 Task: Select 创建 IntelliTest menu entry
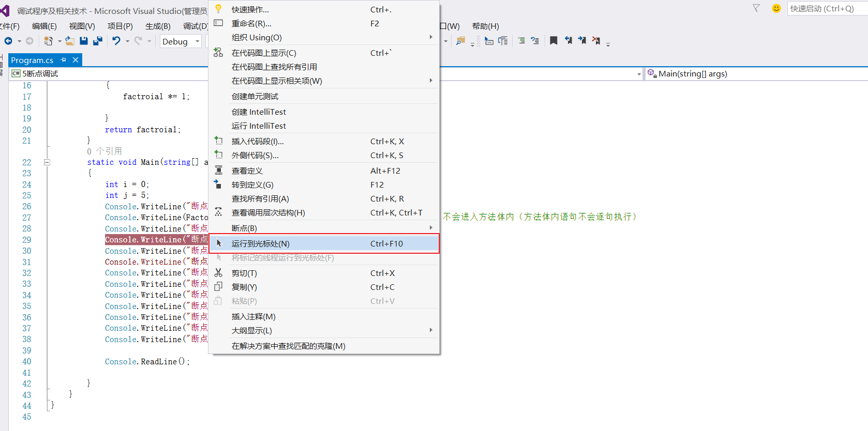[324, 112]
